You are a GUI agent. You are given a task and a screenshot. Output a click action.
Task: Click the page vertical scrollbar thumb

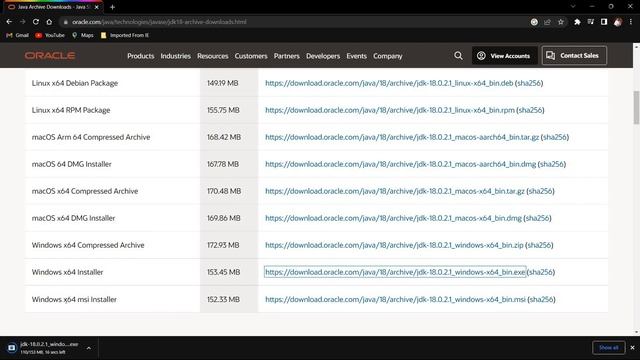pyautogui.click(x=636, y=107)
